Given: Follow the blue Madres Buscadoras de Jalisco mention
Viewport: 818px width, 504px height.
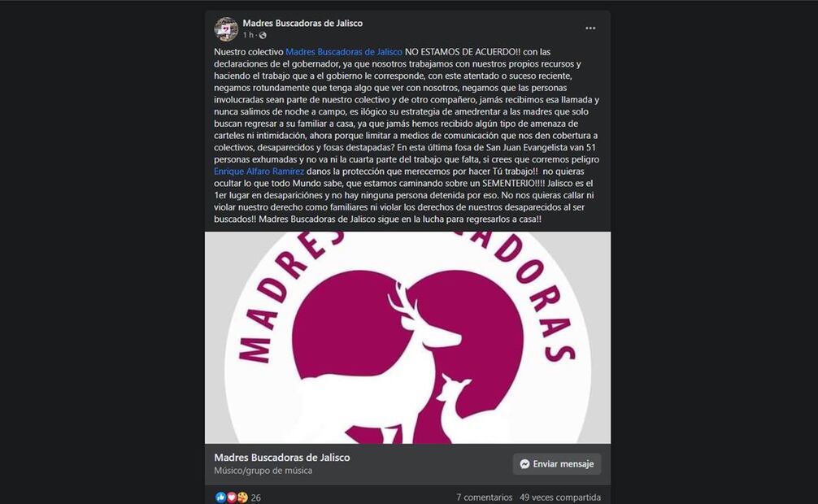Looking at the screenshot, I should 344,52.
